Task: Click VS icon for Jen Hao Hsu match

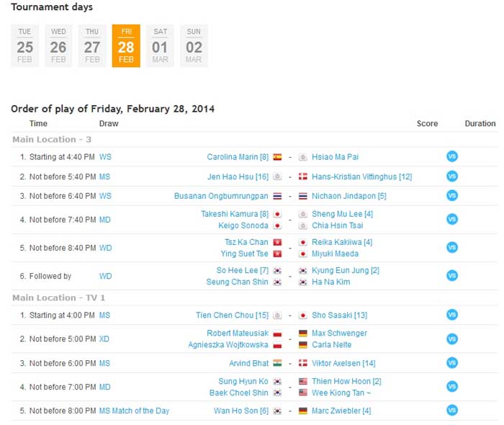Action: tap(452, 176)
